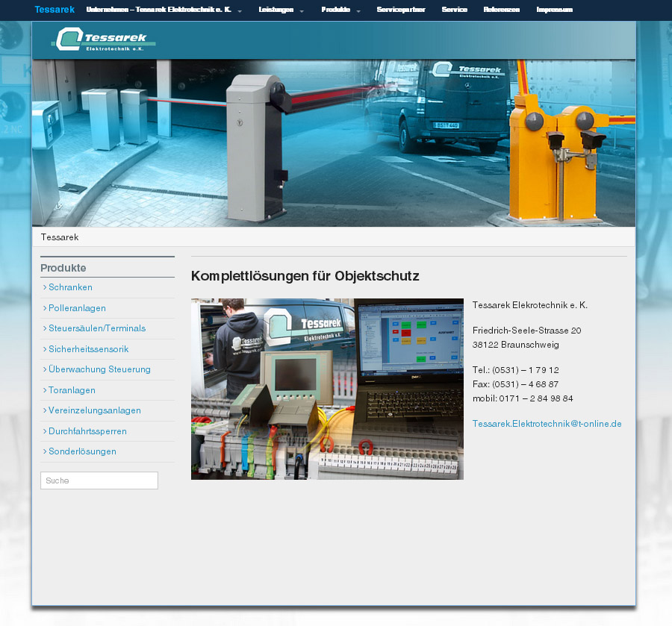Screen dimensions: 672x626
Task: Click the Produkte sidebar heading
Action: tap(63, 268)
